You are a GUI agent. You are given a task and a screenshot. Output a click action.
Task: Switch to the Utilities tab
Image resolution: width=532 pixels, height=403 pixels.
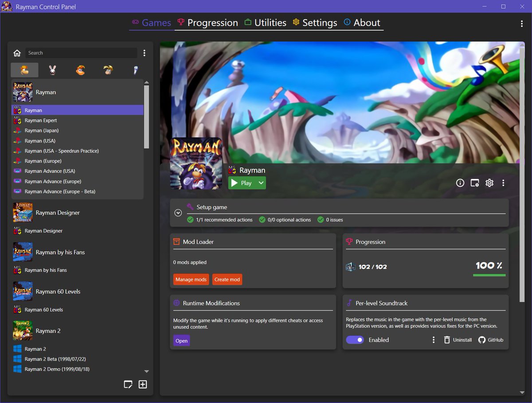click(266, 23)
